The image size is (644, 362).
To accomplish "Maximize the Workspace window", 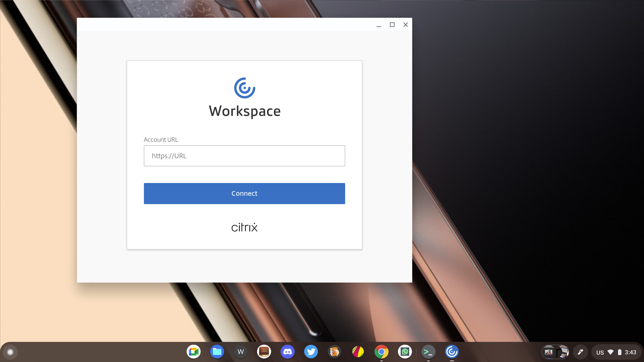I will (x=392, y=25).
